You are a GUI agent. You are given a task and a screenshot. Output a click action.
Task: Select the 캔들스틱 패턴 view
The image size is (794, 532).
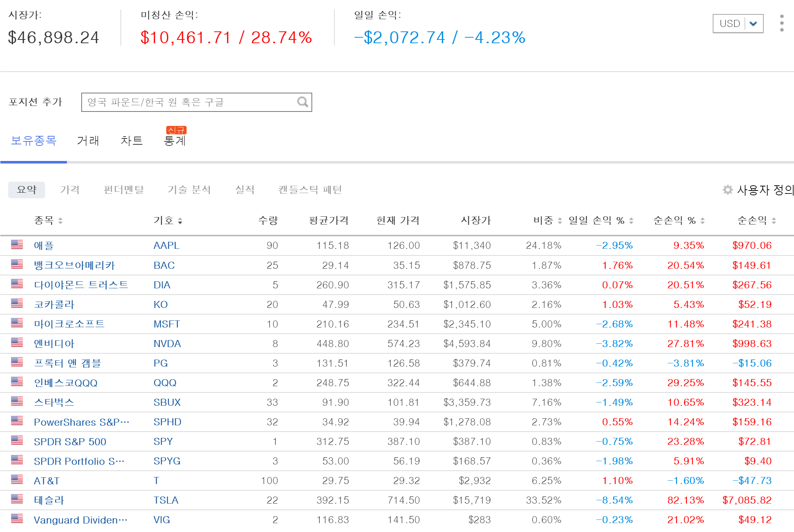click(x=310, y=190)
